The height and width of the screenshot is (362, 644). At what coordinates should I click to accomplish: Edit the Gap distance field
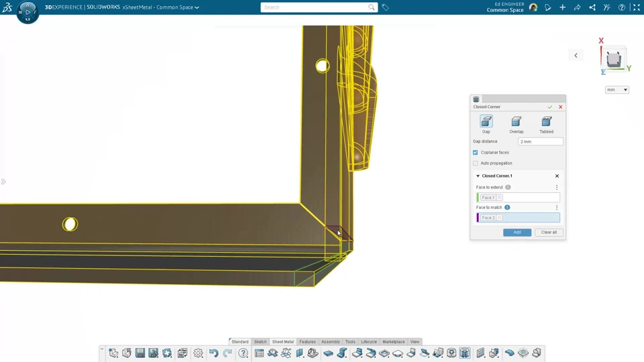click(541, 141)
